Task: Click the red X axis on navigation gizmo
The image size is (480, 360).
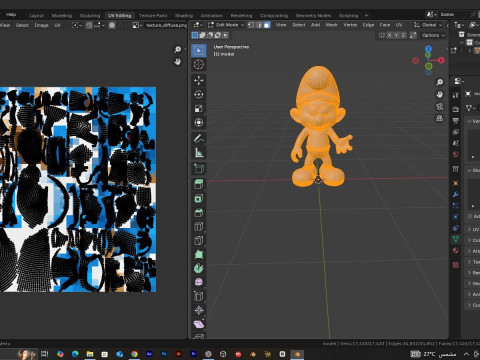Action: (441, 60)
